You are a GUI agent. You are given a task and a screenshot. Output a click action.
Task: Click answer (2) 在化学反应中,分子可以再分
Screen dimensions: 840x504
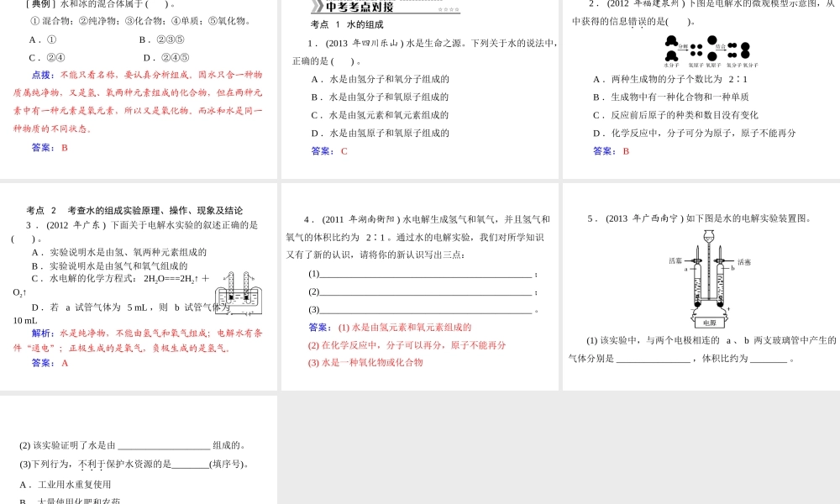(407, 345)
